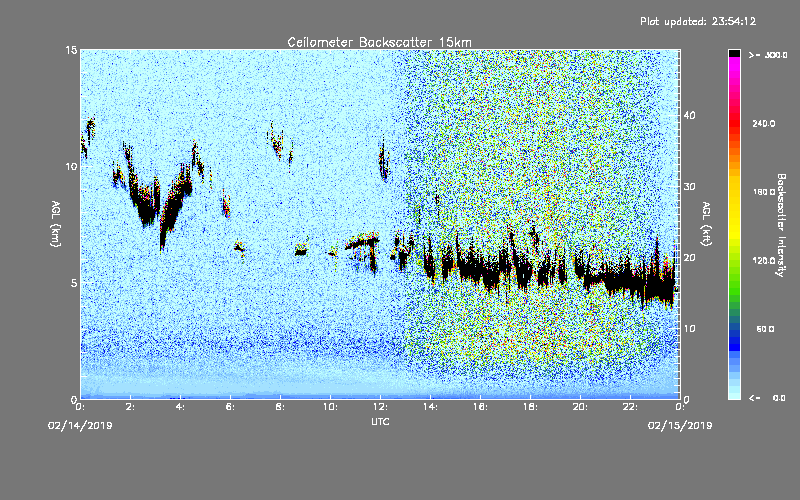Click the 'Ceilometer Backscatter 15km' plot title
The height and width of the screenshot is (500, 800).
pyautogui.click(x=379, y=42)
